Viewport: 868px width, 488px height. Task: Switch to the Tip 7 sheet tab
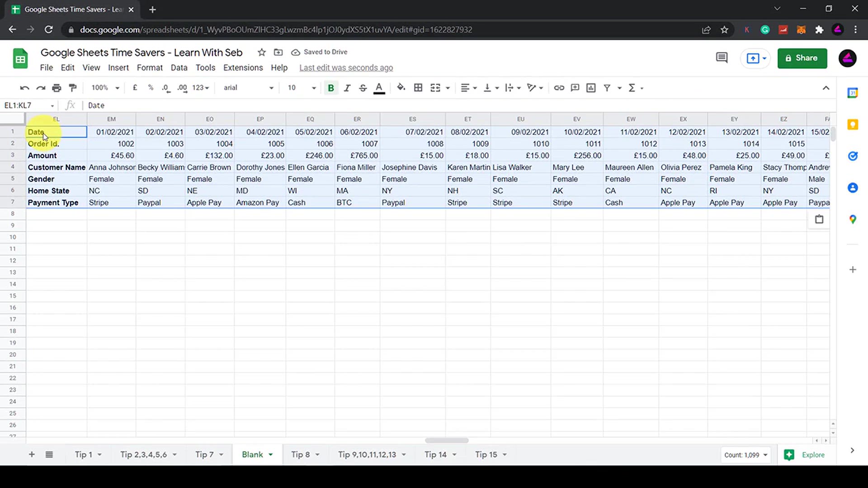tap(206, 455)
